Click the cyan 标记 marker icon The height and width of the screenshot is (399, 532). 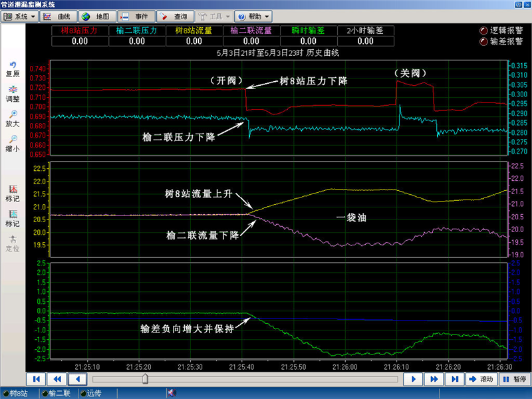tap(13, 214)
